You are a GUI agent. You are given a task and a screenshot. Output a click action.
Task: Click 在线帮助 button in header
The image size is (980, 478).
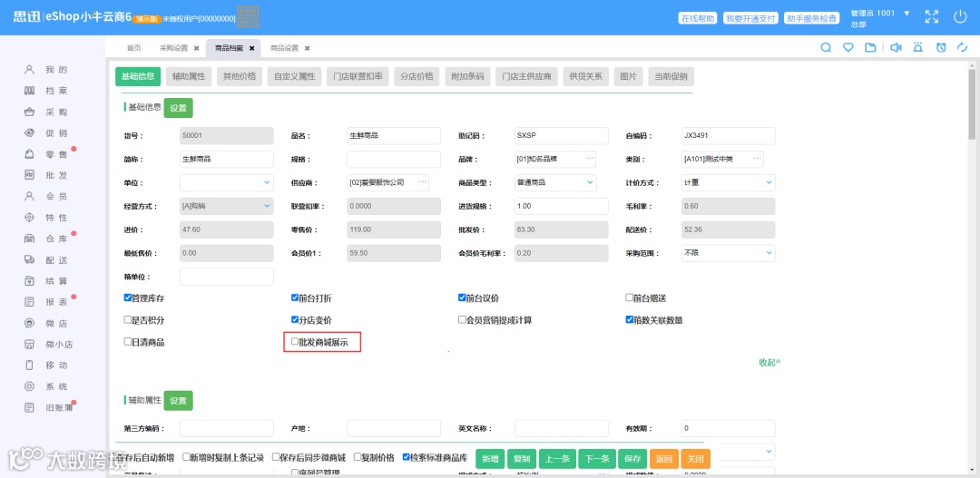click(x=698, y=18)
